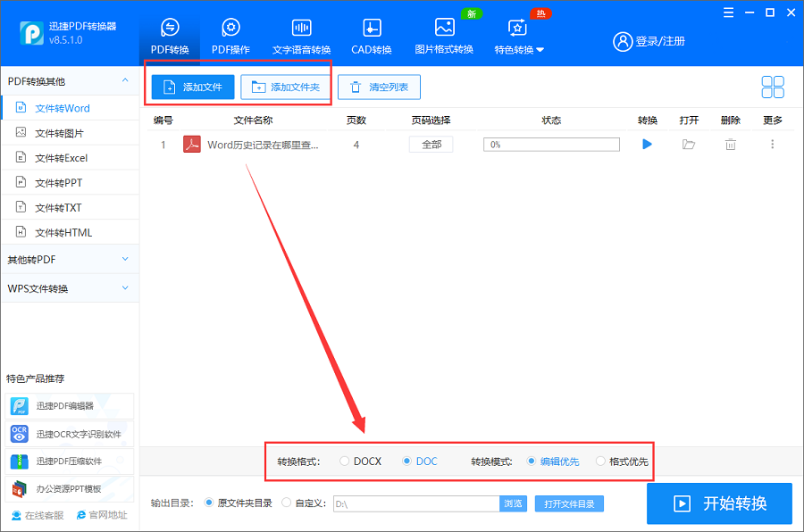Start converting row 1 with play icon

tap(647, 145)
